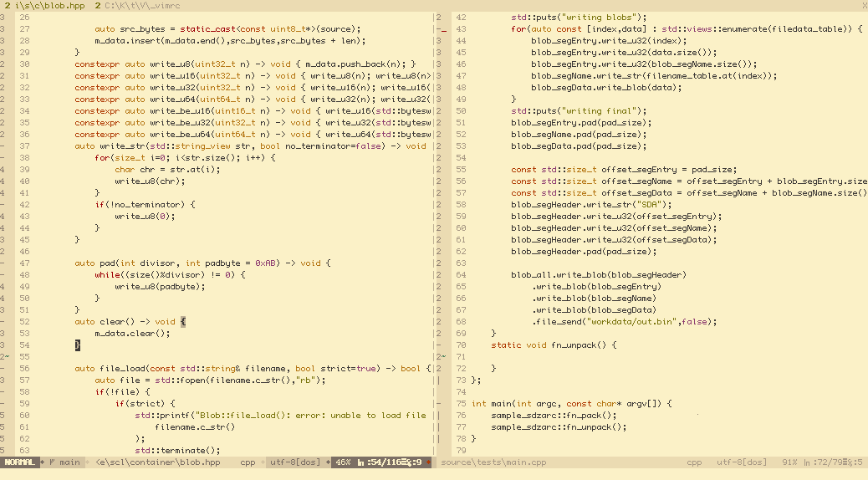Screen dimensions: 868x480
Task: Click the 91% indicator in right statusline
Action: coord(789,462)
